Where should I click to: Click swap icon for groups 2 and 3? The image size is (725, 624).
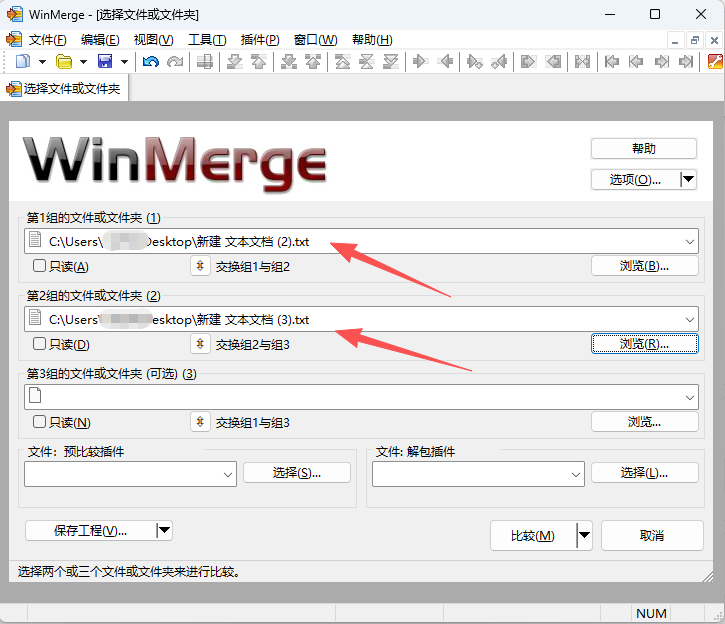(x=199, y=344)
